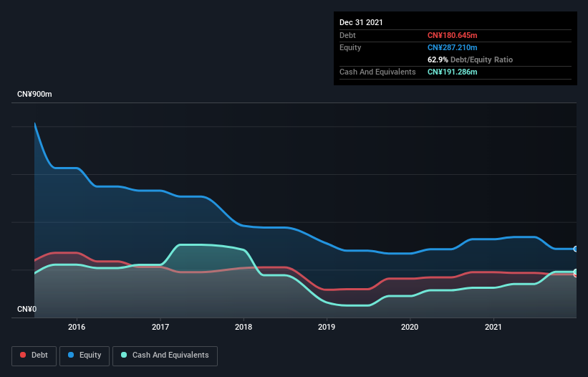This screenshot has width=588, height=377.
Task: Click the Dec 31 2021 tooltip date
Action: click(x=361, y=22)
